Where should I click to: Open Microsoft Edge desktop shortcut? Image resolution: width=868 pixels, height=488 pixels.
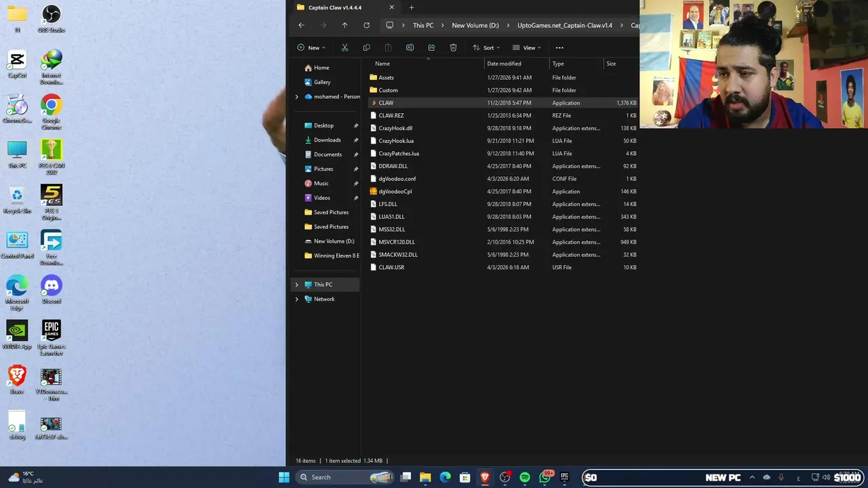coord(17,293)
